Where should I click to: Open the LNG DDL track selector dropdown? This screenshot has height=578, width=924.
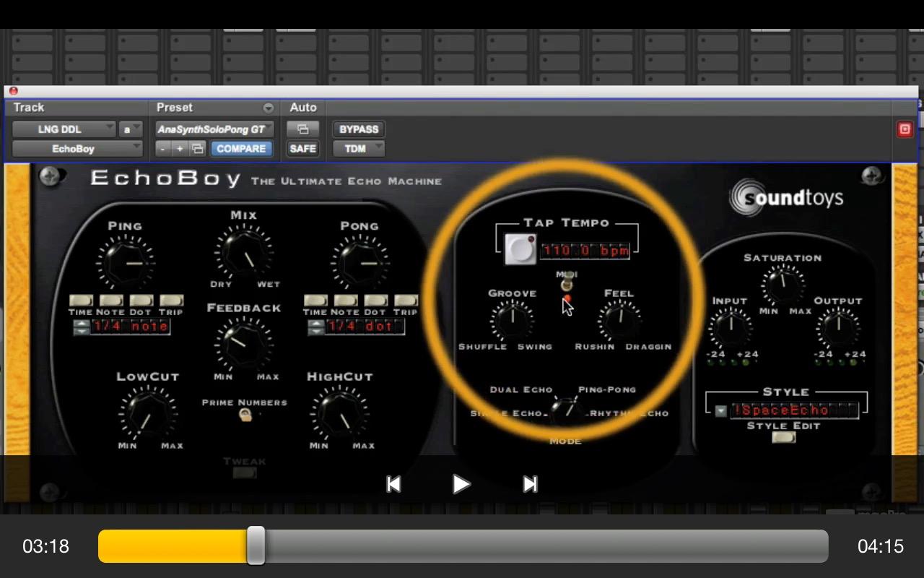[x=64, y=129]
